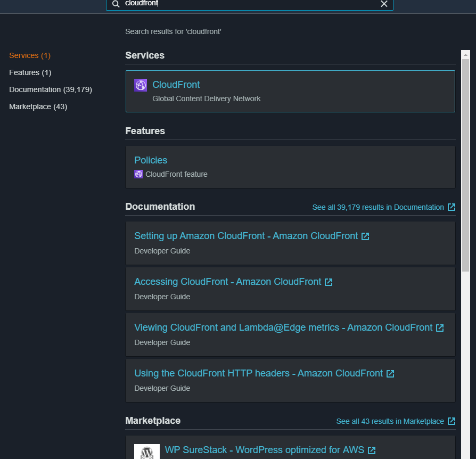Click "Search results for 'cloudfront'" text
Image resolution: width=476 pixels, height=459 pixels.
click(174, 31)
